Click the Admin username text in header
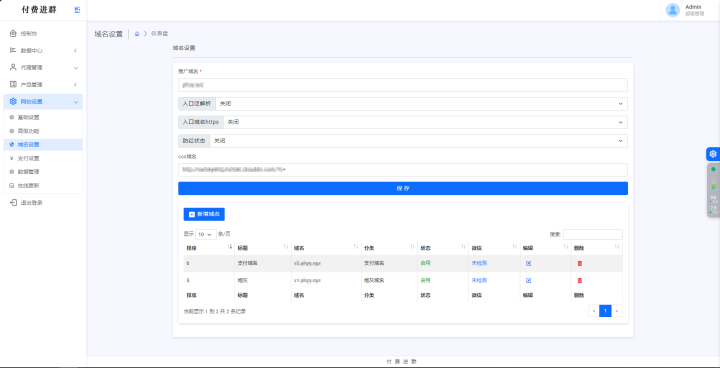The width and height of the screenshot is (720, 368). pos(693,7)
